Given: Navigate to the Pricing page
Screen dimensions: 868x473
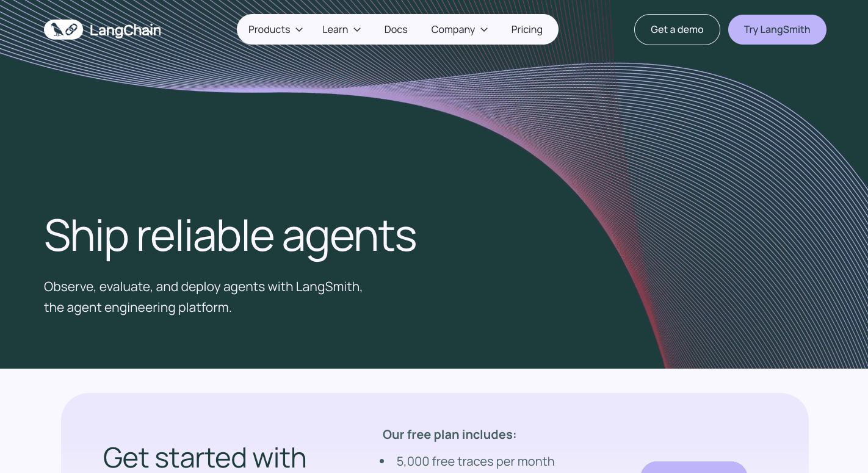Looking at the screenshot, I should 527,29.
